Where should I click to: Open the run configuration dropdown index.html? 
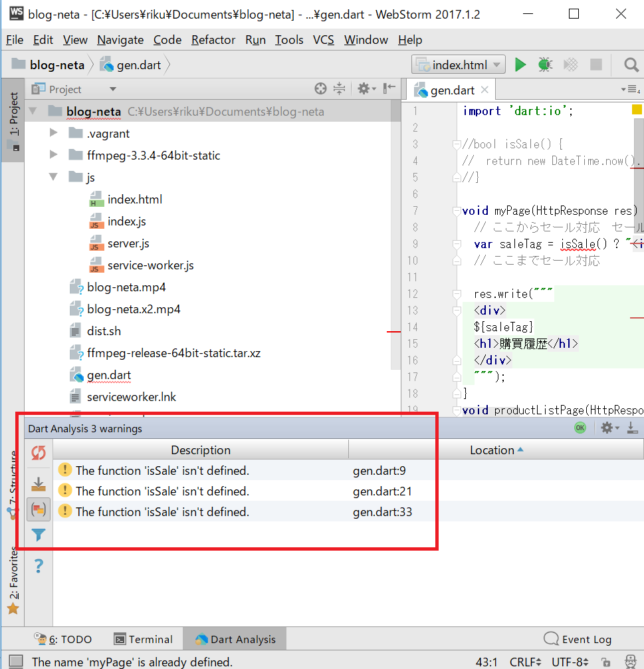click(x=459, y=65)
